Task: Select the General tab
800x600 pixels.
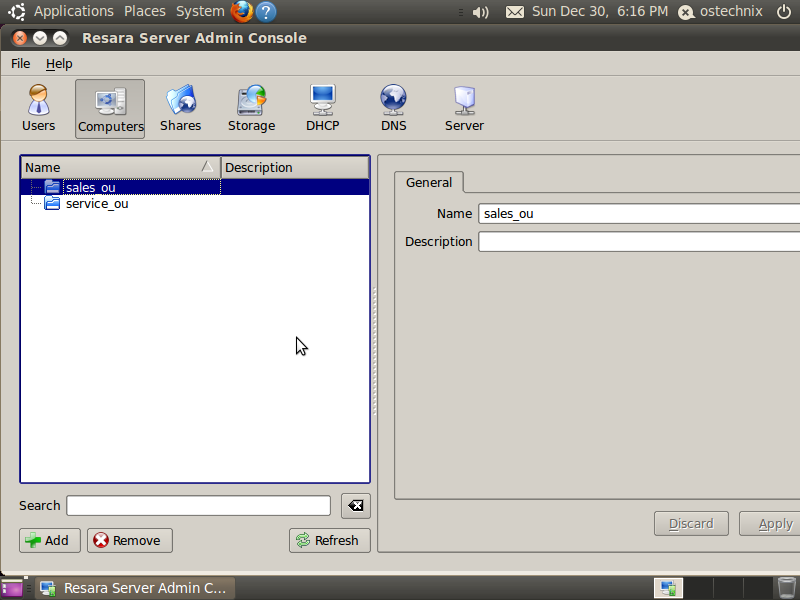Action: (429, 183)
